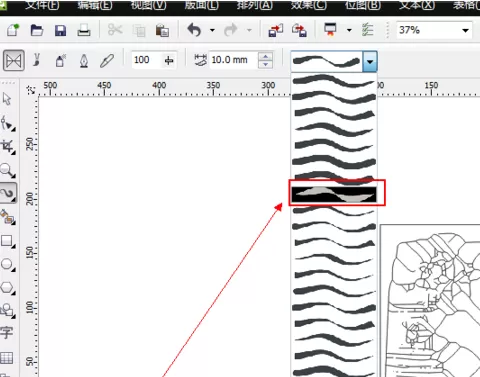
Task: Increase stroke width with the up stepper
Action: [x=265, y=56]
